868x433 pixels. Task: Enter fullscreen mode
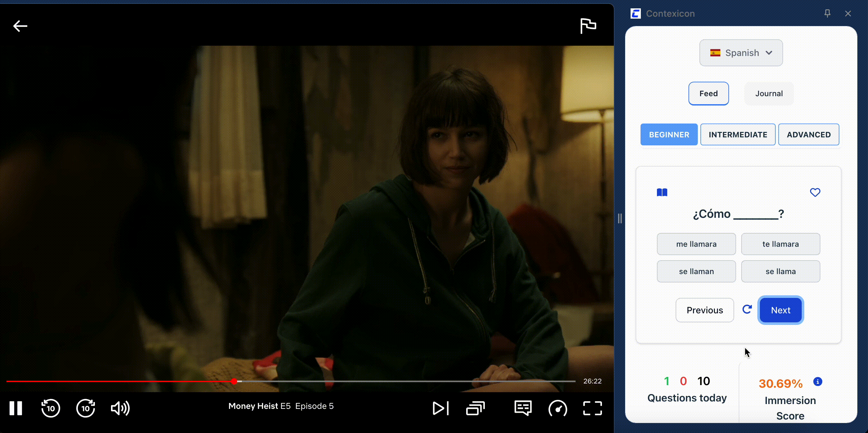pyautogui.click(x=592, y=408)
